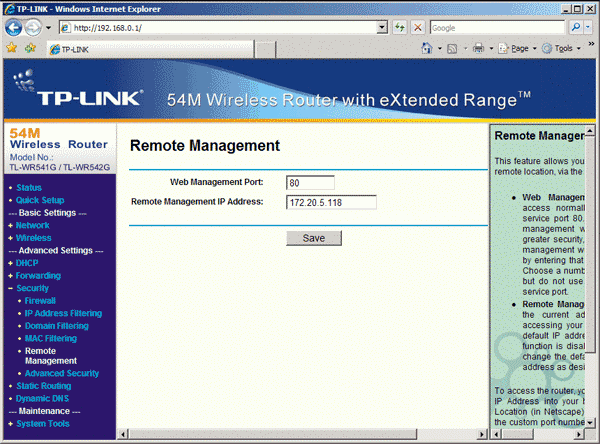The image size is (600, 444).
Task: Click the Web Management Port field
Action: click(310, 183)
